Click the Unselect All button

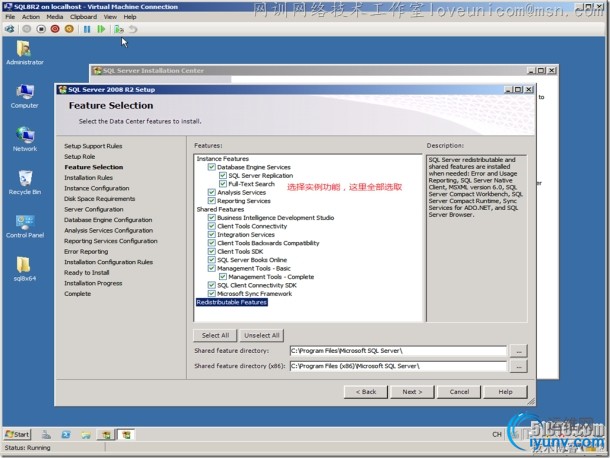[262, 335]
